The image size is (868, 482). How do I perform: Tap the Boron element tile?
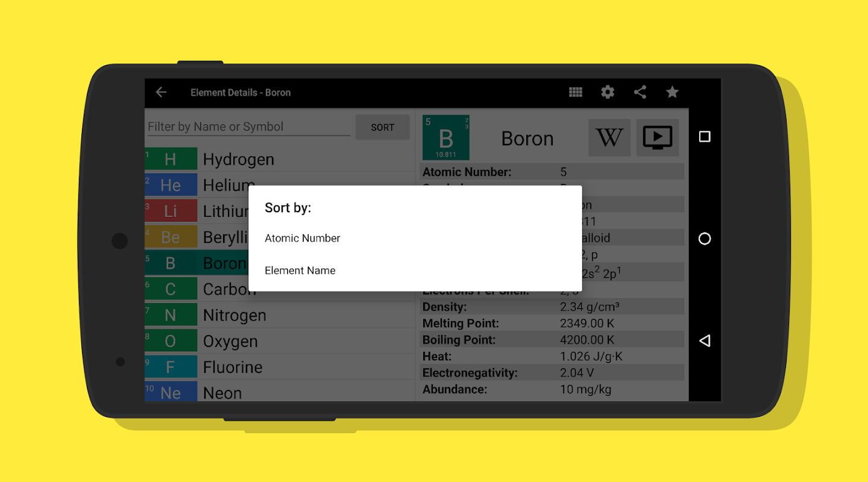click(x=446, y=138)
